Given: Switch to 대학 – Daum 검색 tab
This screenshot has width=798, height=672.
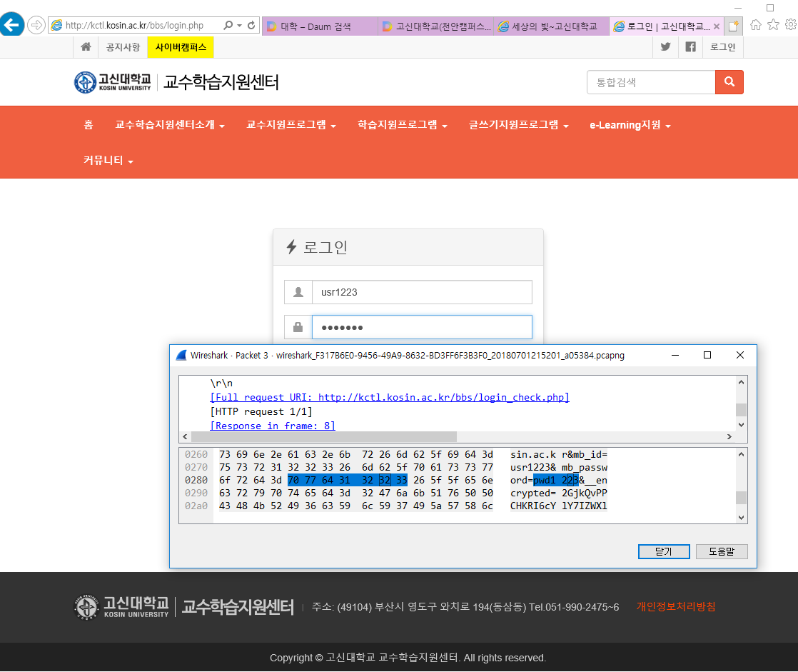Looking at the screenshot, I should pyautogui.click(x=320, y=26).
